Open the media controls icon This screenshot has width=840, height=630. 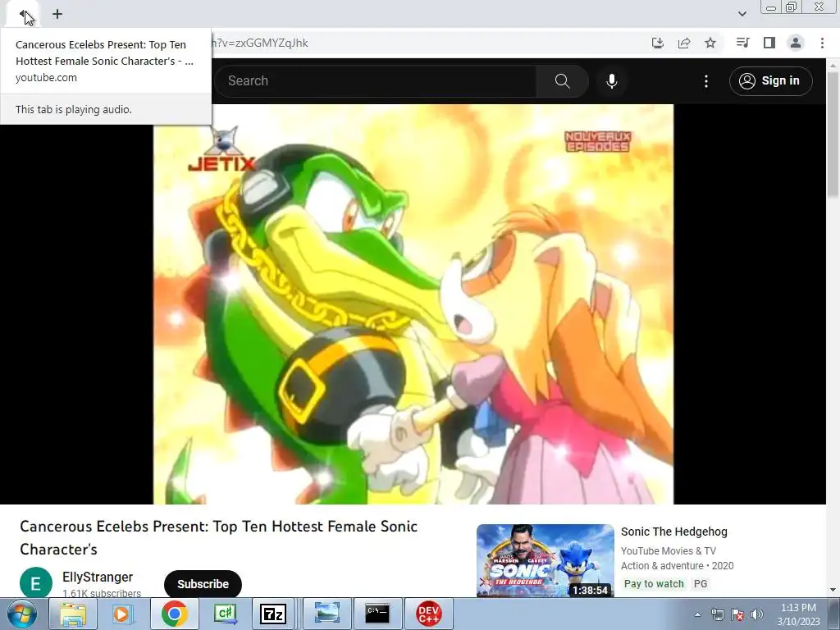[742, 43]
